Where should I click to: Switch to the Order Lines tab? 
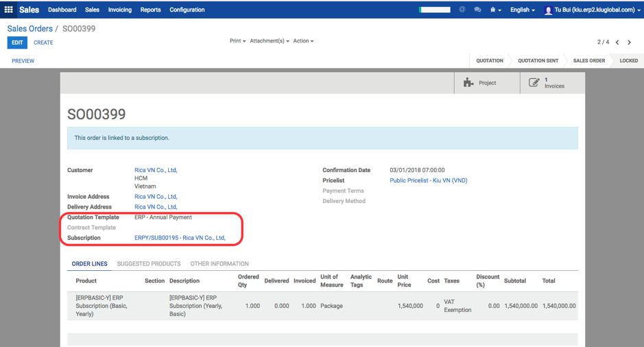90,263
